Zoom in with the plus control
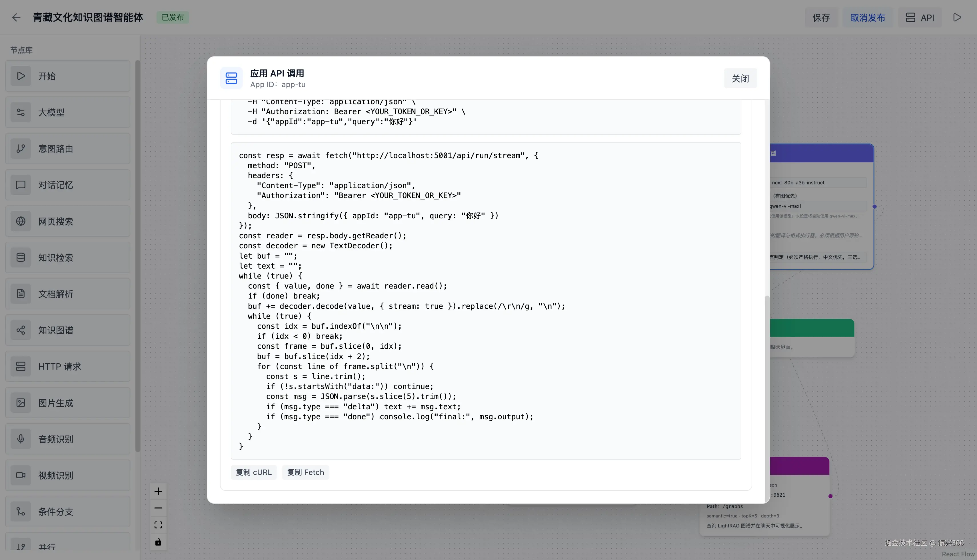 point(158,491)
